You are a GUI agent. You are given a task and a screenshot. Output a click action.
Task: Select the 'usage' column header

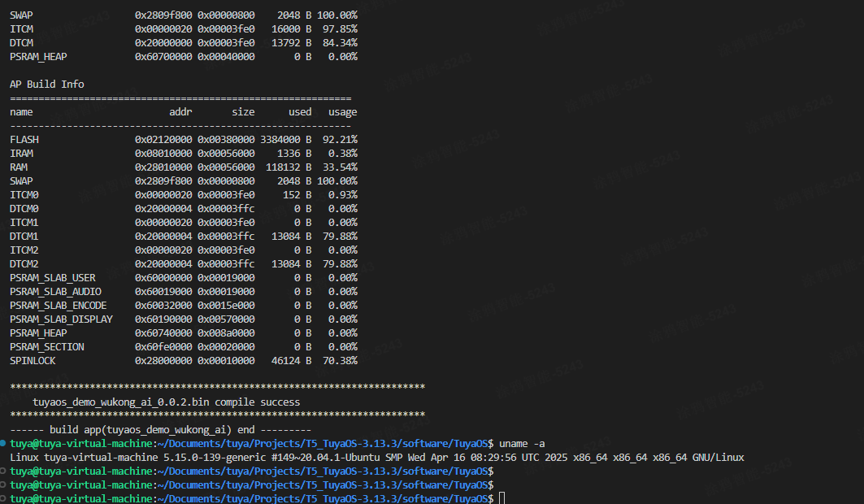pos(342,111)
